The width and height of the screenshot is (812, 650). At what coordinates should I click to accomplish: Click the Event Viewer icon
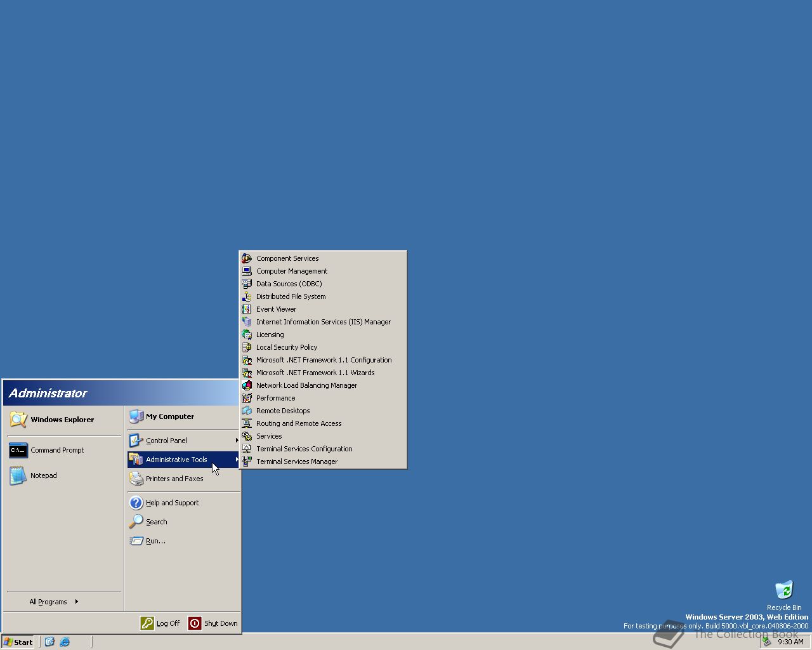point(247,309)
